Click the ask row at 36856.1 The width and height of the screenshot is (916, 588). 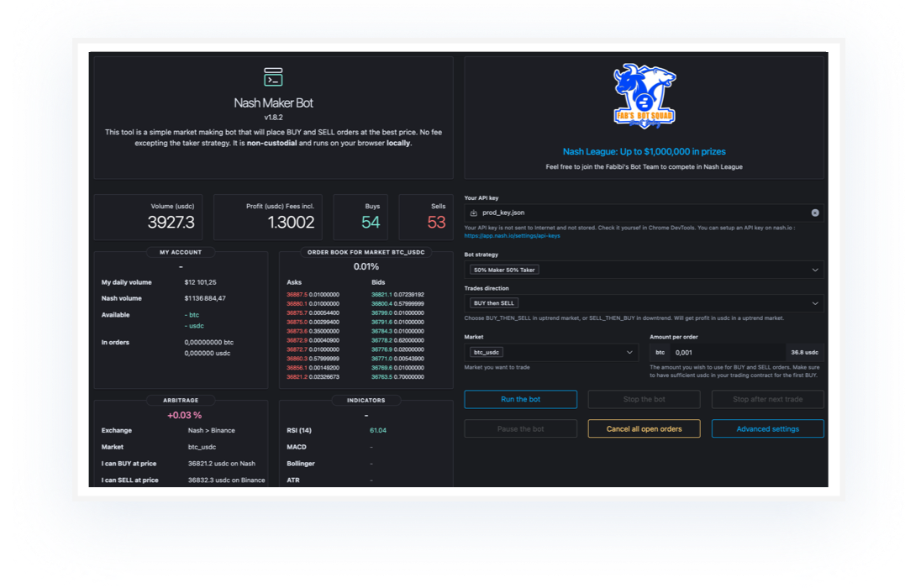coord(313,368)
